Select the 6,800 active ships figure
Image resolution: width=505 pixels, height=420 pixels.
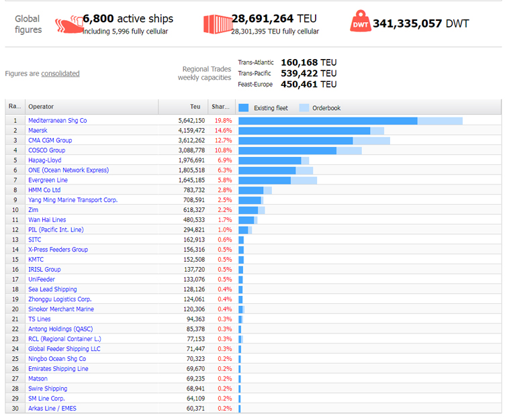(128, 19)
